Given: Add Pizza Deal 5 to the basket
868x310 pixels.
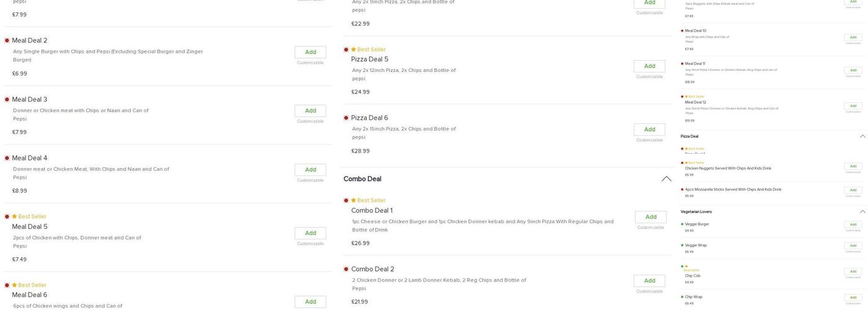Looking at the screenshot, I should click(649, 66).
